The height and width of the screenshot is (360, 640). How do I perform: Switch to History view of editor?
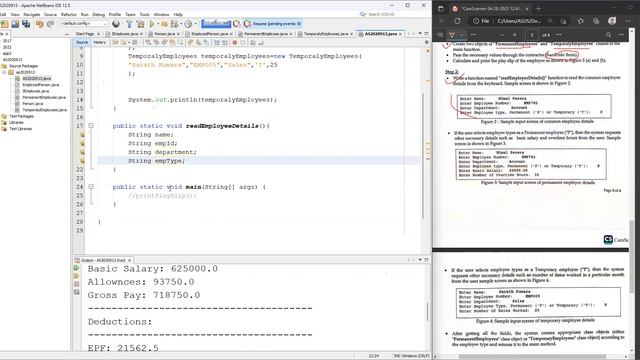point(99,42)
